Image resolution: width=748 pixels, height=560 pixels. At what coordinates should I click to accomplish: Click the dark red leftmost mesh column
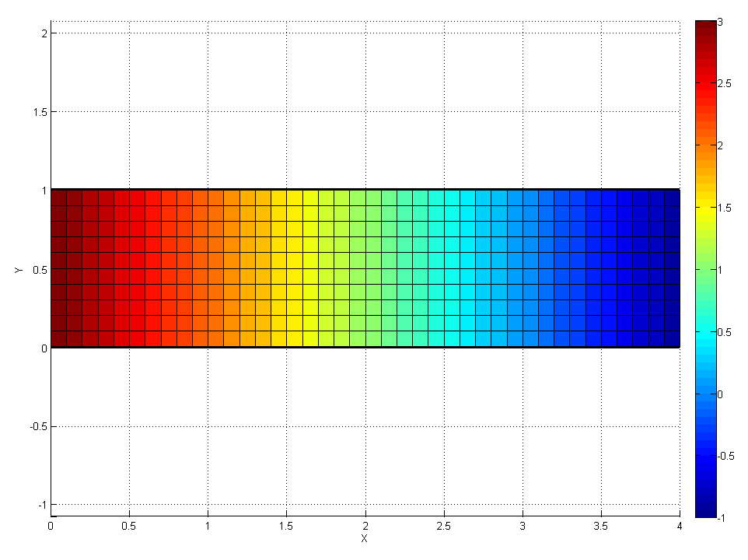click(x=58, y=268)
